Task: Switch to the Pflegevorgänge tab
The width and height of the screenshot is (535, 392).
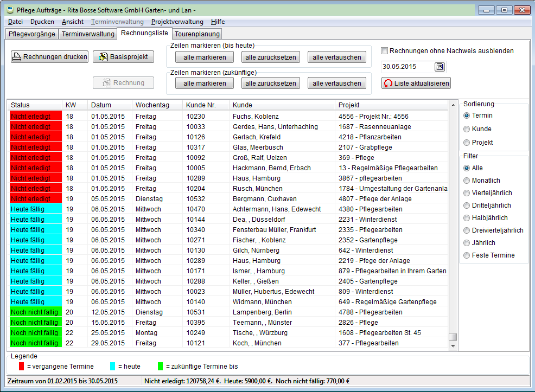Action: click(31, 34)
